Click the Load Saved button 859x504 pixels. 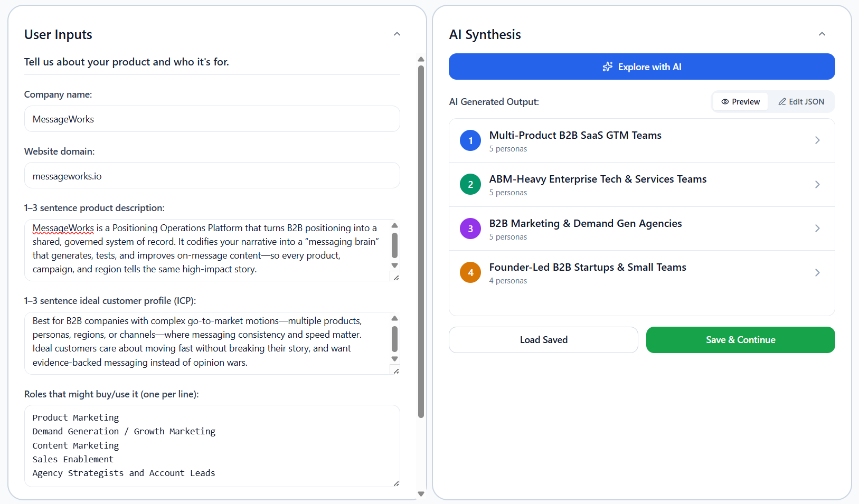[x=543, y=340]
